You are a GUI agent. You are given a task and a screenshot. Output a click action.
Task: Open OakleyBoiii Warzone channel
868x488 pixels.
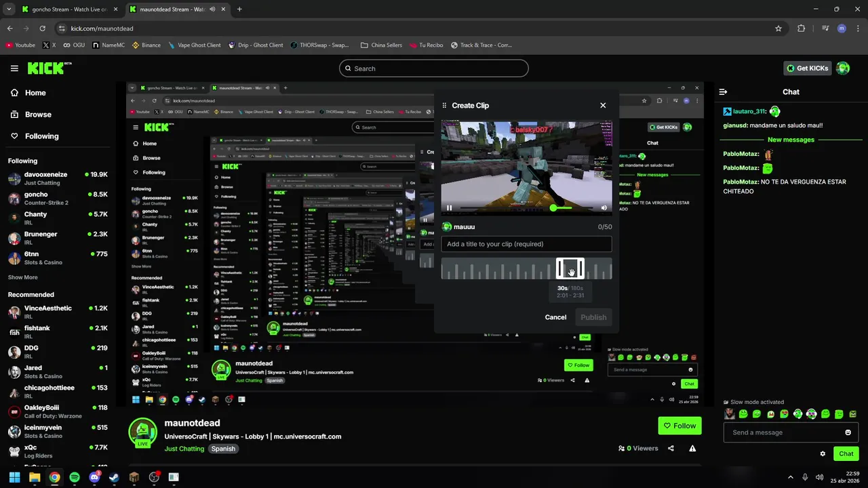click(x=58, y=411)
